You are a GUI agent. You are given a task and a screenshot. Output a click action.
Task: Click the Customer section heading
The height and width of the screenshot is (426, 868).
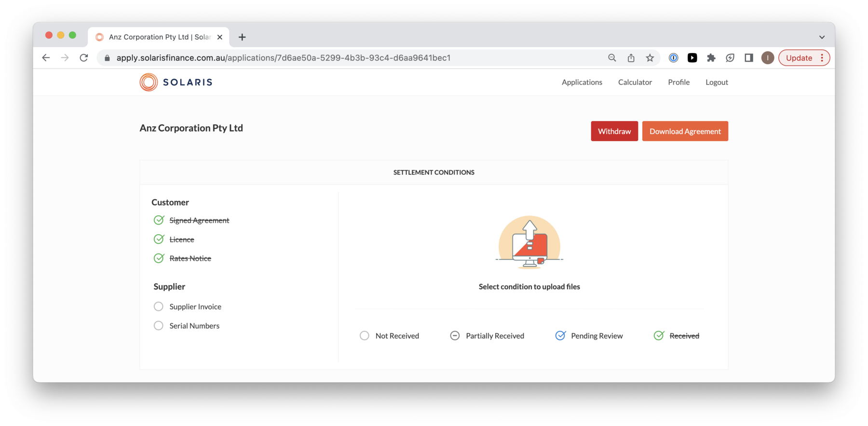pos(170,202)
